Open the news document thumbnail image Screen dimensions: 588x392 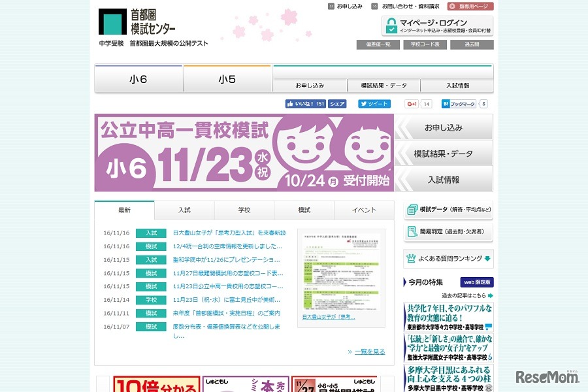pyautogui.click(x=341, y=272)
